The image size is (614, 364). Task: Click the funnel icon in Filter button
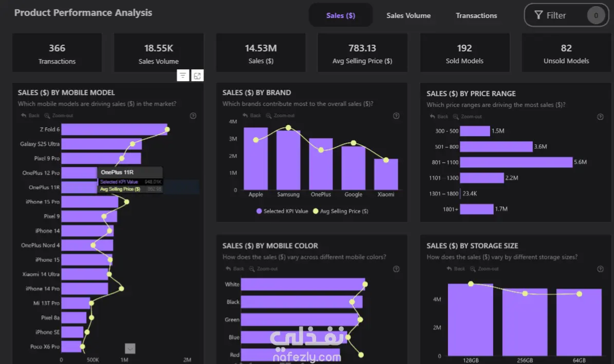coord(539,15)
